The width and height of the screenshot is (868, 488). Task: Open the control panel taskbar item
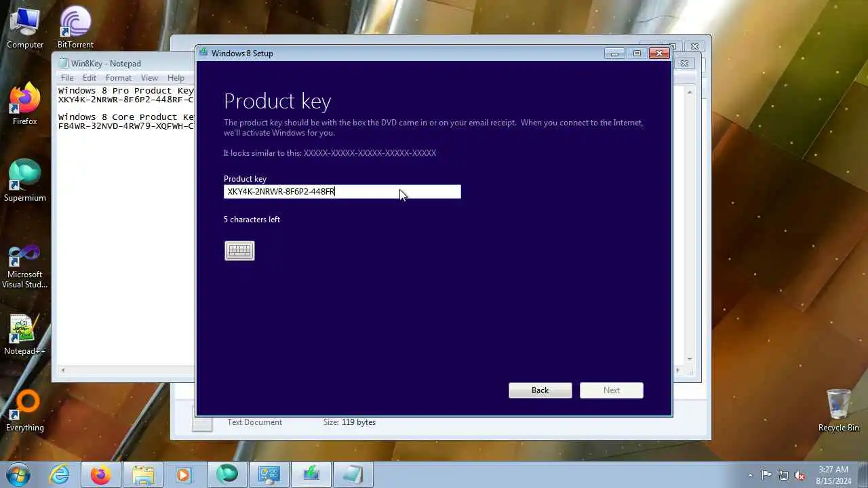(x=269, y=474)
